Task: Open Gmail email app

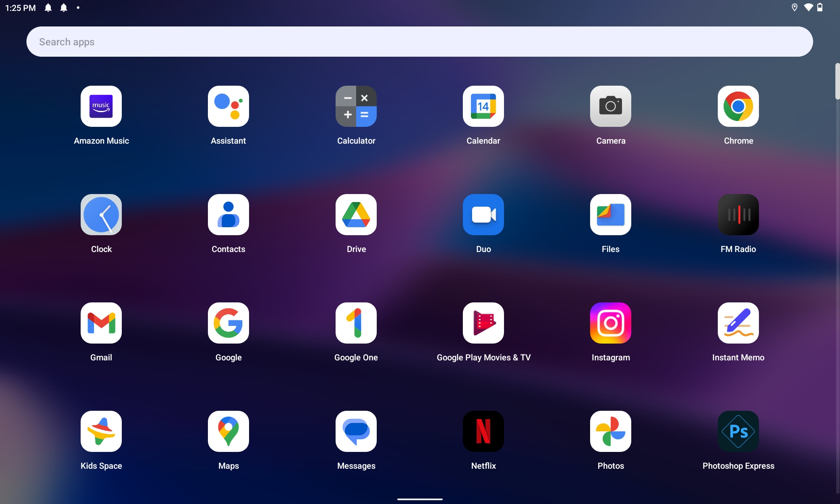Action: click(101, 323)
